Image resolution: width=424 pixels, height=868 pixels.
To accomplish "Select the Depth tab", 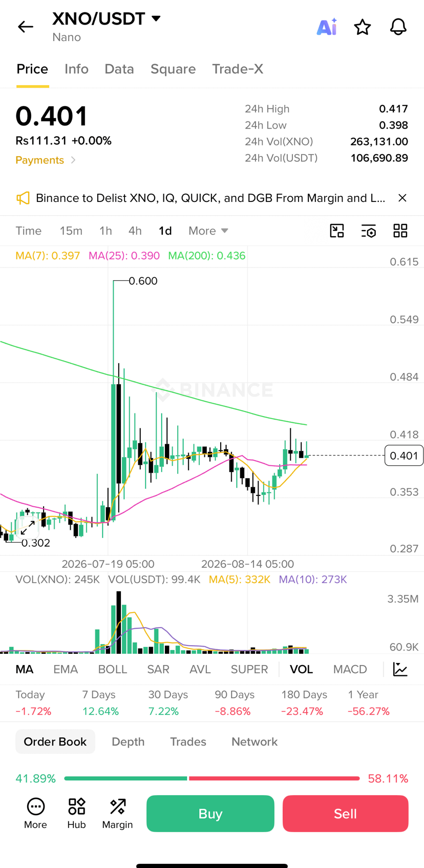I will click(x=128, y=741).
